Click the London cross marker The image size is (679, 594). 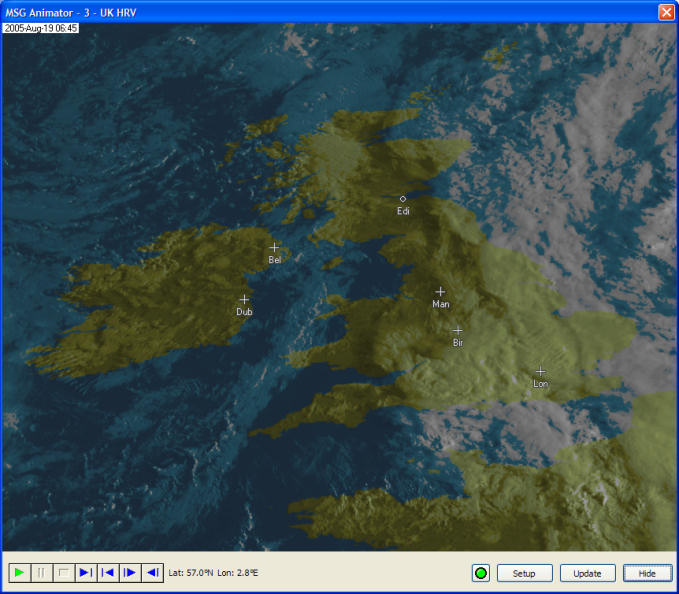(x=540, y=371)
